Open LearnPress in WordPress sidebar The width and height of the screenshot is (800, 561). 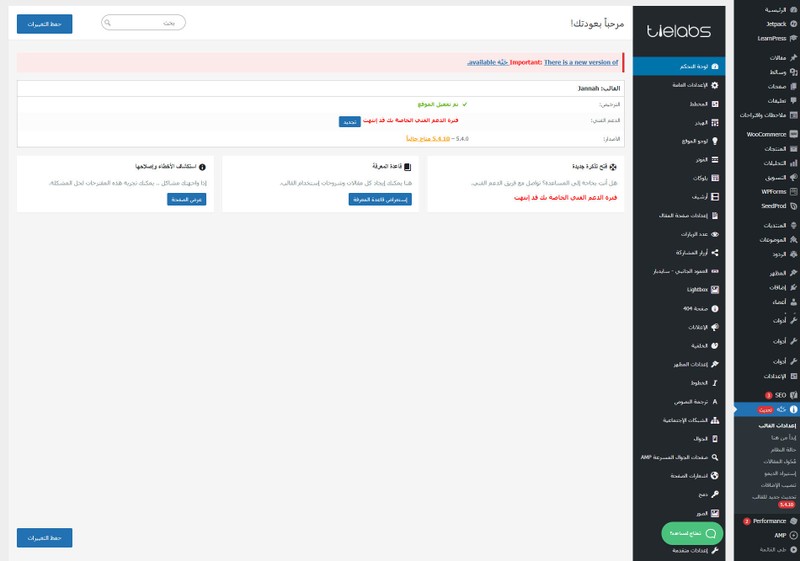[x=767, y=38]
